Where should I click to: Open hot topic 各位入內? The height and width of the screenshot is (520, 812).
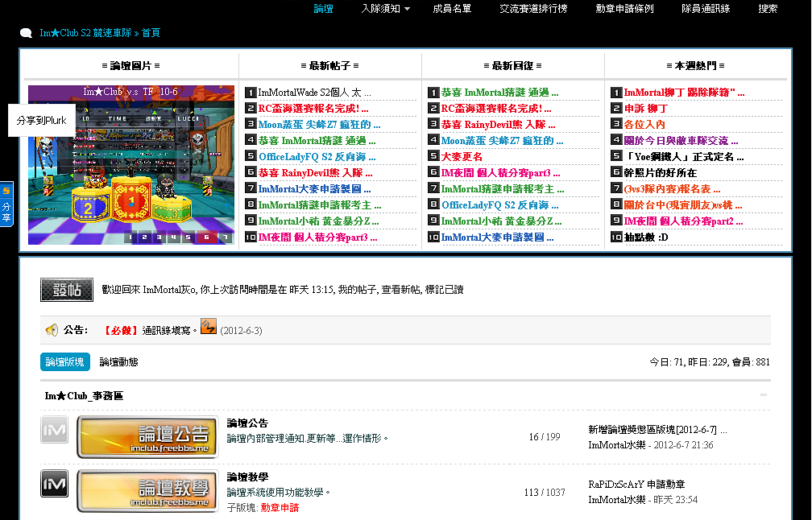click(644, 125)
